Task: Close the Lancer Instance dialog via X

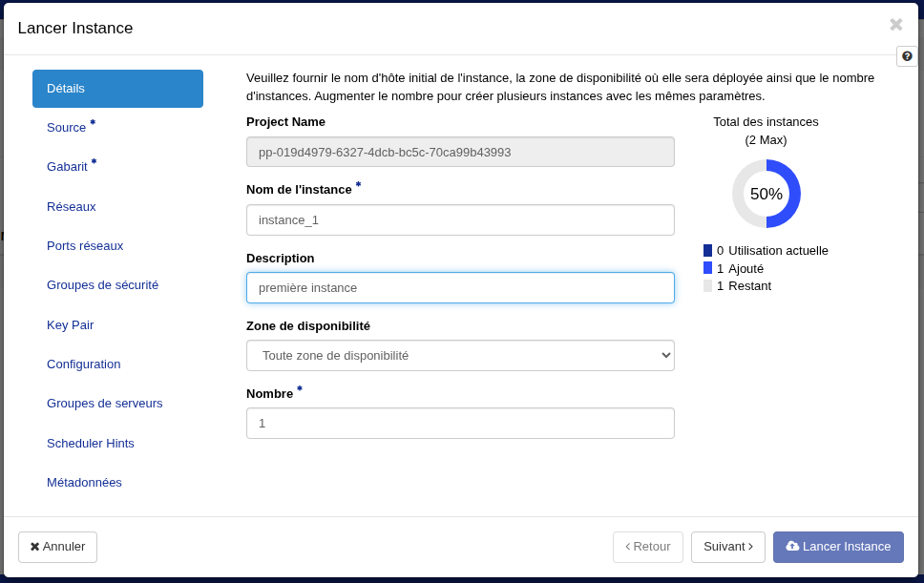Action: pyautogui.click(x=895, y=25)
